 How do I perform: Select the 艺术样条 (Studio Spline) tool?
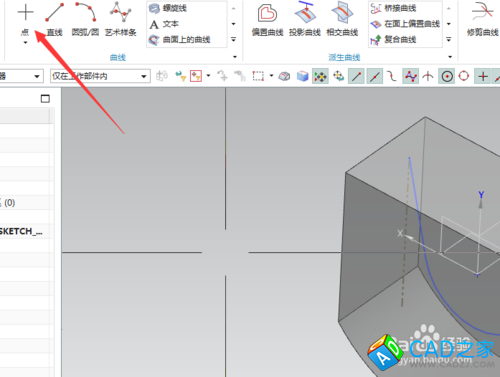click(121, 19)
